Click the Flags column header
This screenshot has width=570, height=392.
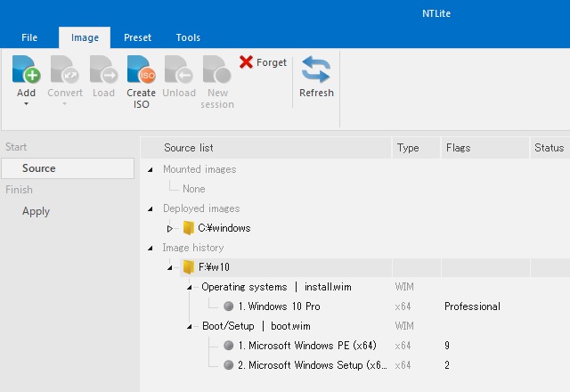pyautogui.click(x=485, y=148)
